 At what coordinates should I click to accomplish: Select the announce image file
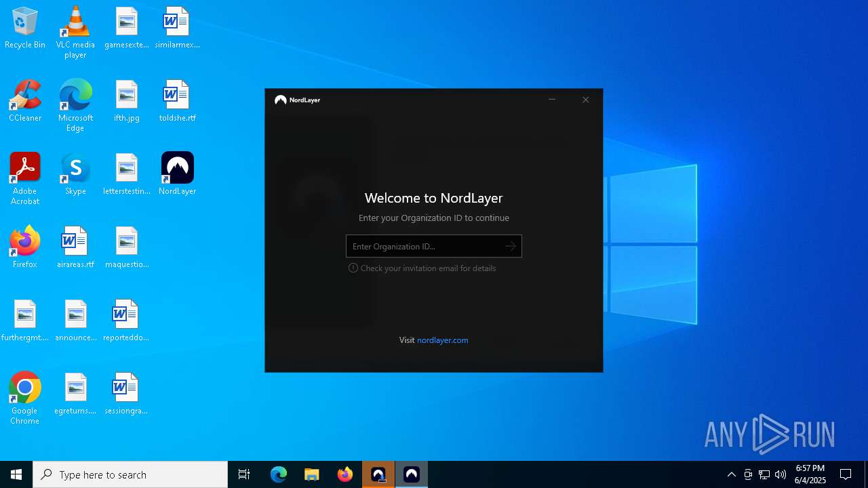coord(75,321)
